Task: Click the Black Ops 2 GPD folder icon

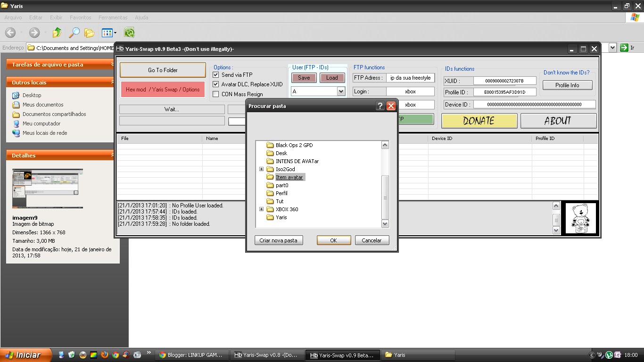Action: tap(270, 145)
